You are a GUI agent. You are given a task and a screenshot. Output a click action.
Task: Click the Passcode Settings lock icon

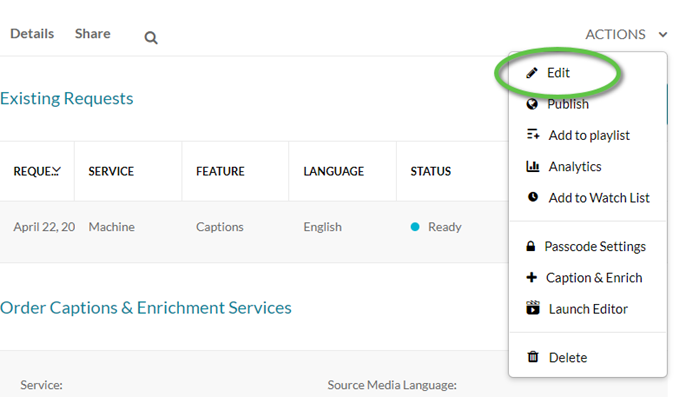coord(530,246)
